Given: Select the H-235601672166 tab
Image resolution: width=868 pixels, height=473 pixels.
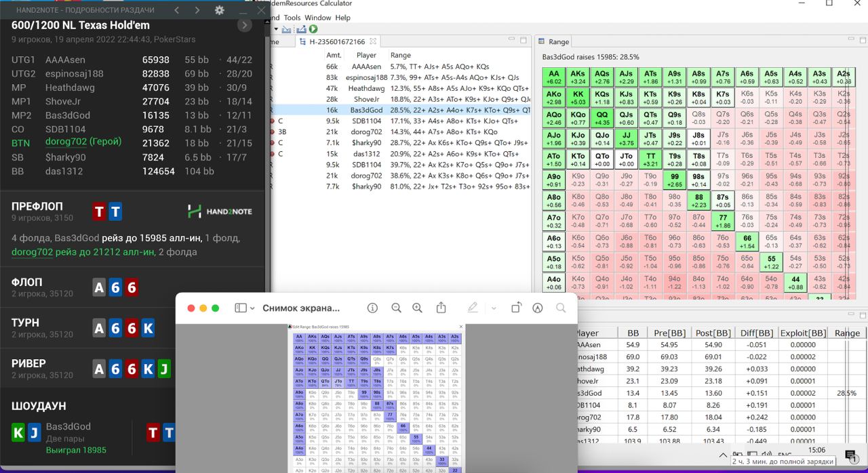Looking at the screenshot, I should coord(337,42).
